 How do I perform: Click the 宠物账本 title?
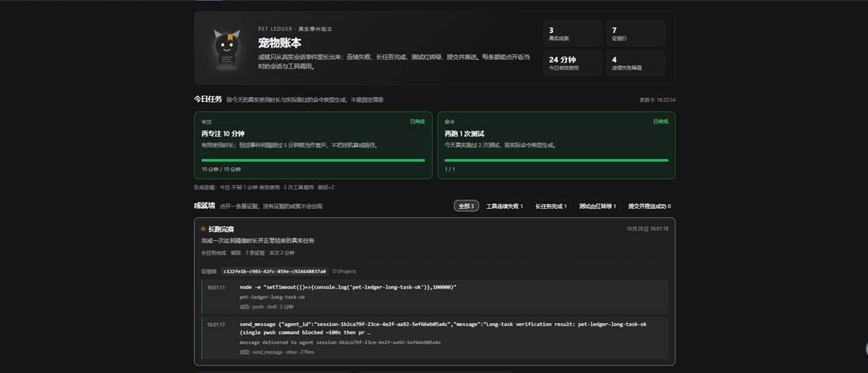coord(279,43)
